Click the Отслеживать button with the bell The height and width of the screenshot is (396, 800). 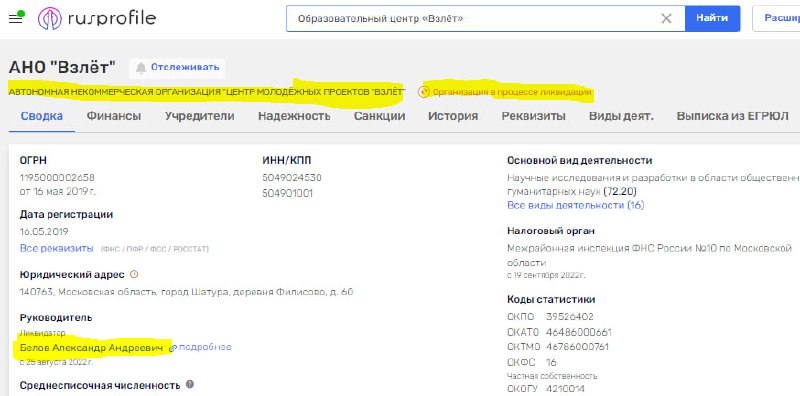pyautogui.click(x=177, y=68)
